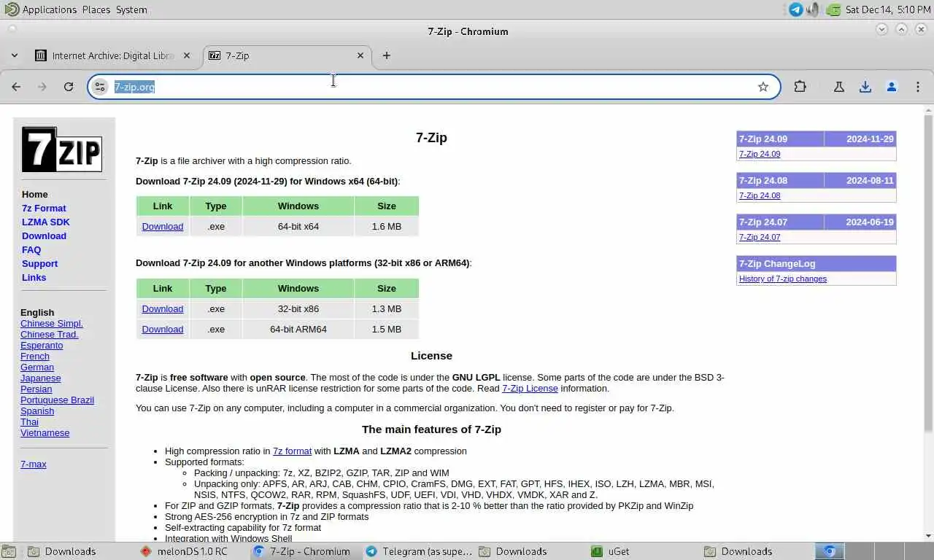Close the 7-Zip tab
This screenshot has height=560, width=934.
pyautogui.click(x=360, y=55)
